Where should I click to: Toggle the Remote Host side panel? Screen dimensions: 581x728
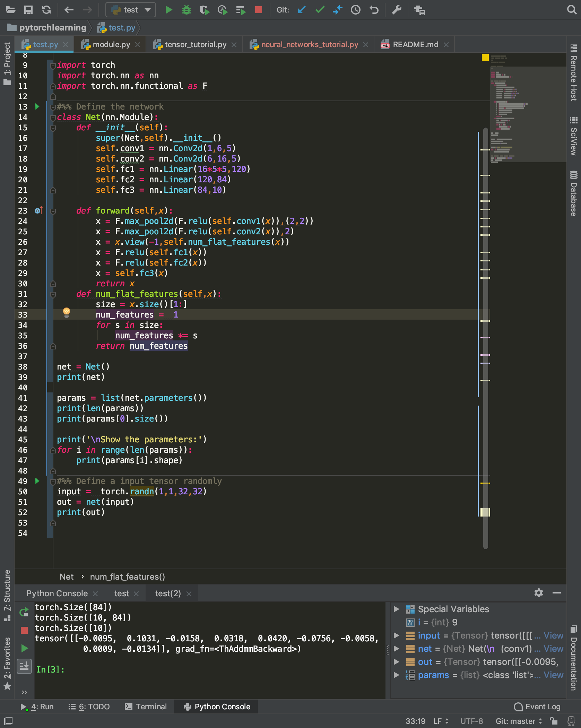coord(573,73)
